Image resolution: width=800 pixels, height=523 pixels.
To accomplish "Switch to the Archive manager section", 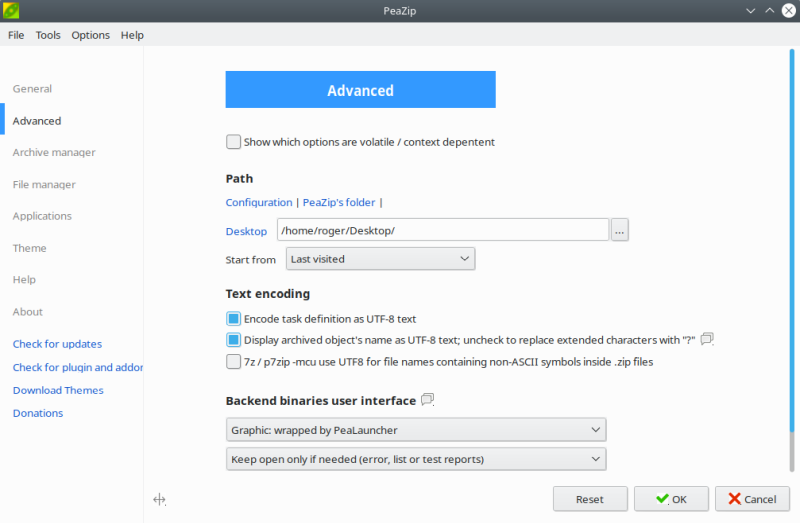I will click(54, 153).
